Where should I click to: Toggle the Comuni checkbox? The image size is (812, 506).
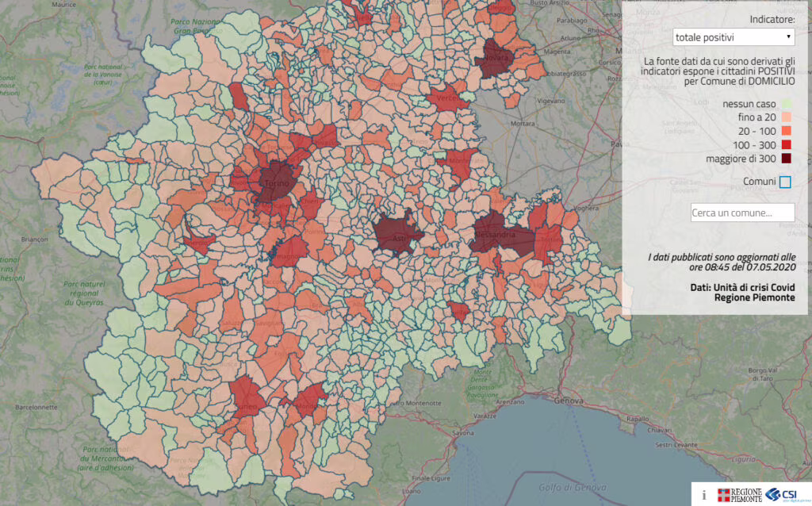(x=785, y=182)
